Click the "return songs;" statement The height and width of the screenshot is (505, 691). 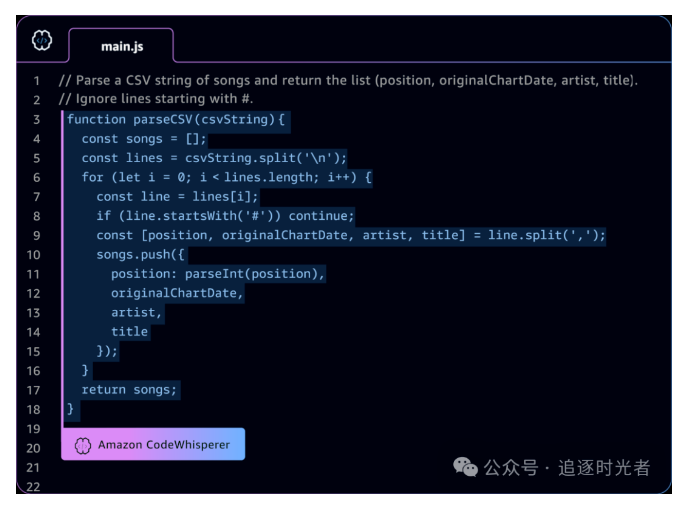tap(129, 389)
